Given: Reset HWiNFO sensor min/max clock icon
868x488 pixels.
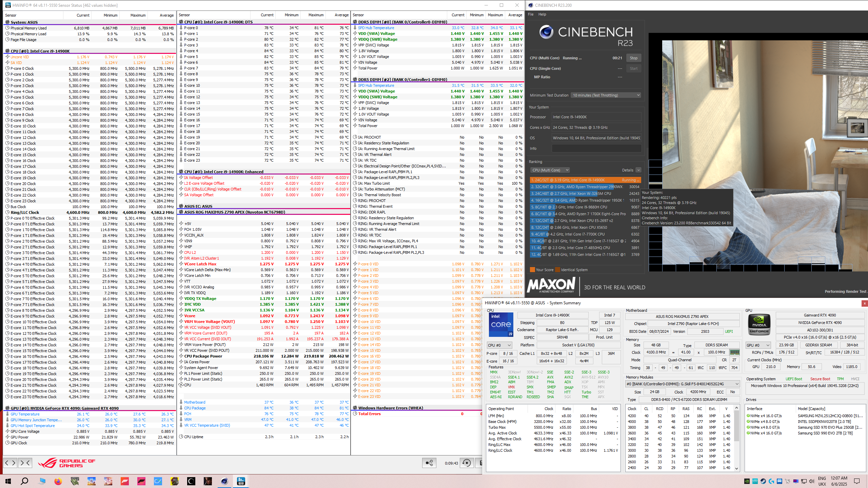Looking at the screenshot, I should point(467,463).
